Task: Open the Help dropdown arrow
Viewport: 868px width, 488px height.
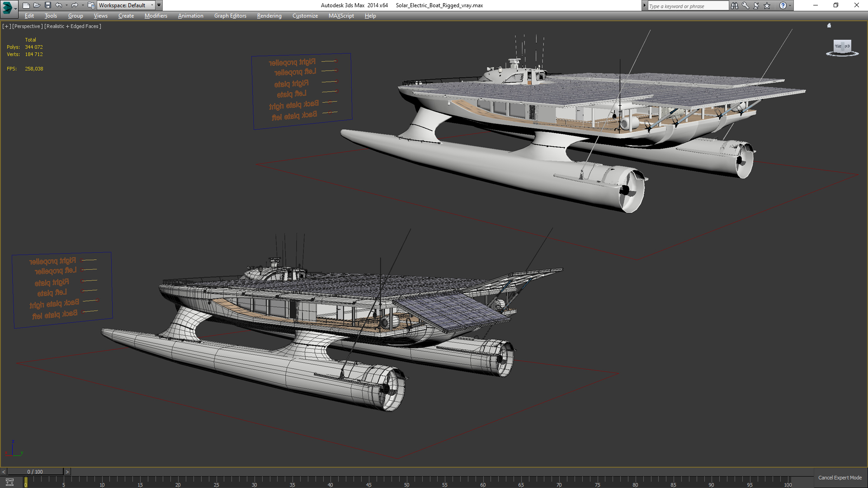Action: 790,5
